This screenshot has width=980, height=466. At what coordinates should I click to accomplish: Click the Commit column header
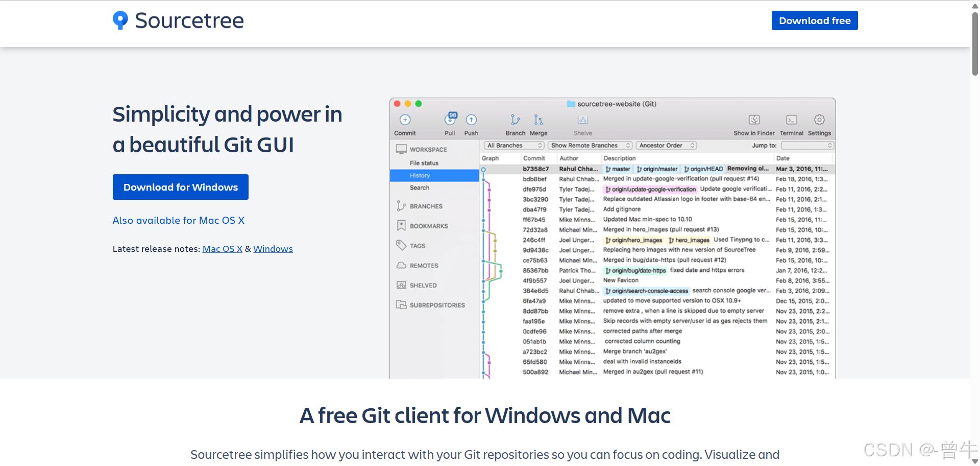[x=534, y=158]
